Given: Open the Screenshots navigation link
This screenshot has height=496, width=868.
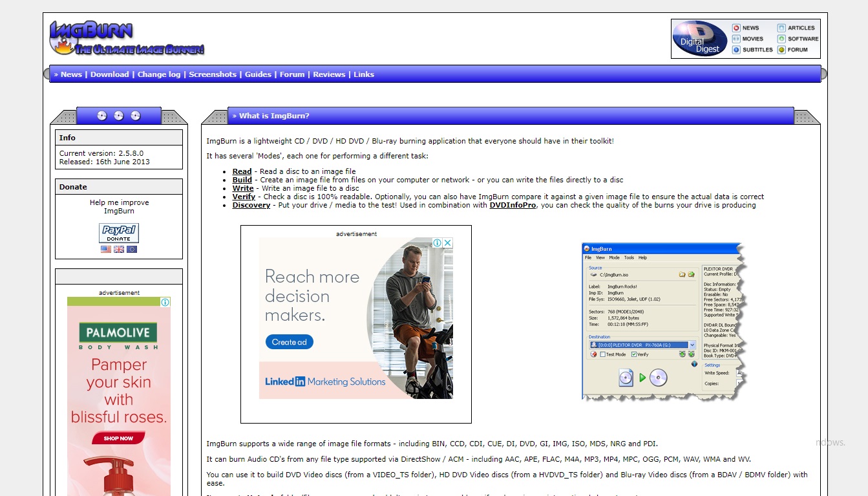Looking at the screenshot, I should (x=213, y=74).
